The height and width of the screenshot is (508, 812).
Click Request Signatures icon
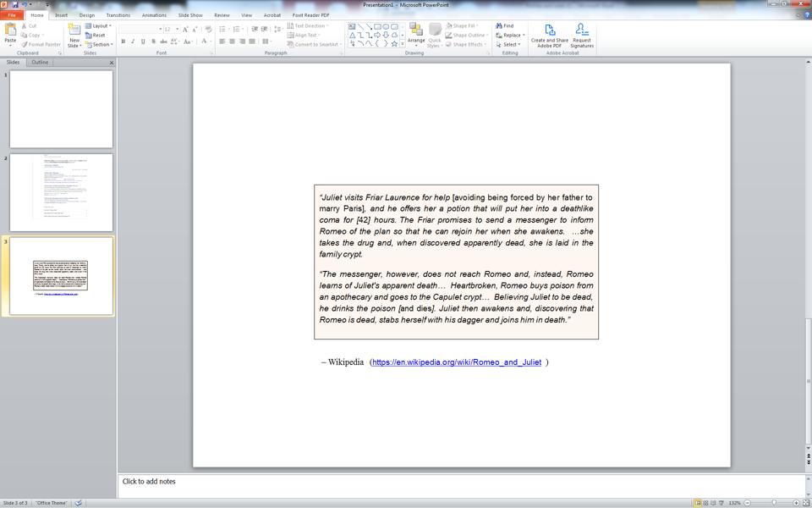coord(582,36)
